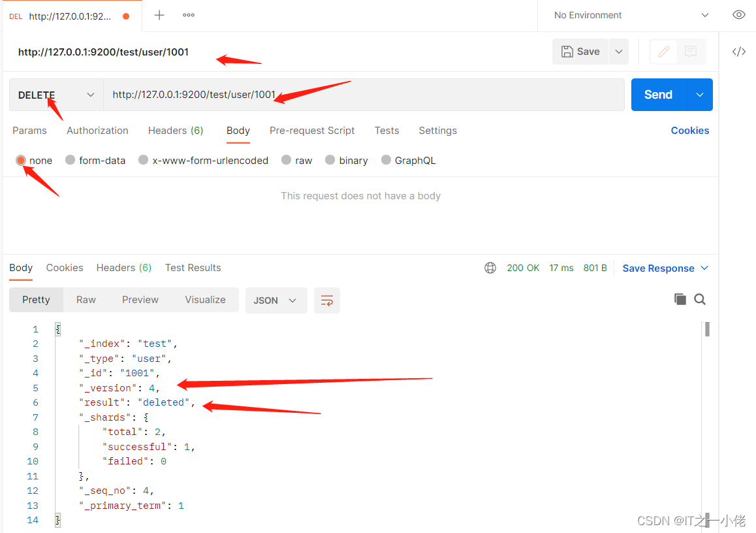
Task: Click the "_index" key on line 2
Action: click(102, 344)
